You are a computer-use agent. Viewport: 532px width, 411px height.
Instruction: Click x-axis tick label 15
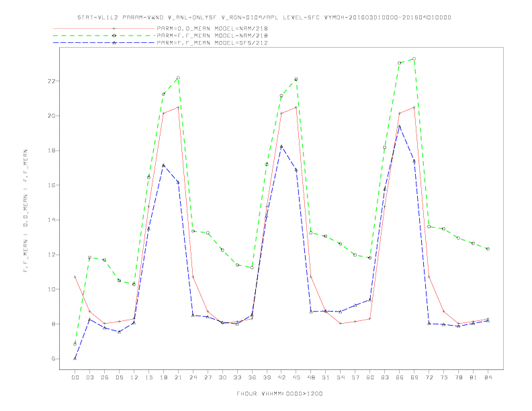[148, 377]
